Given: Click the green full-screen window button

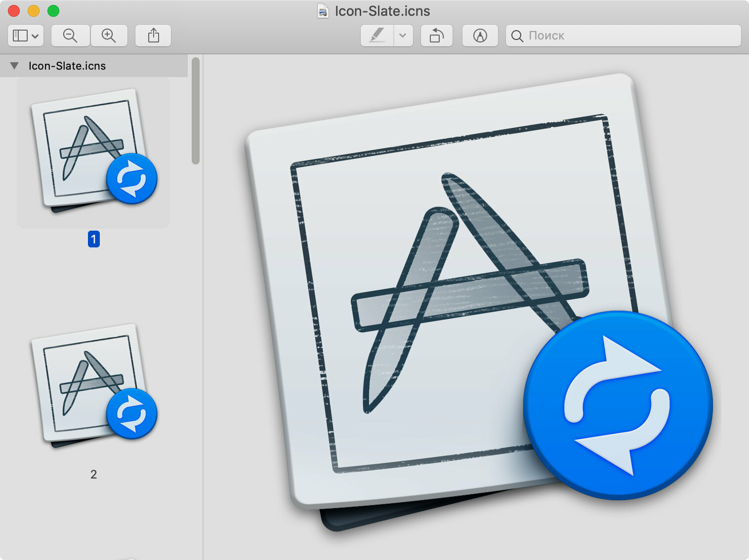Looking at the screenshot, I should [x=53, y=11].
